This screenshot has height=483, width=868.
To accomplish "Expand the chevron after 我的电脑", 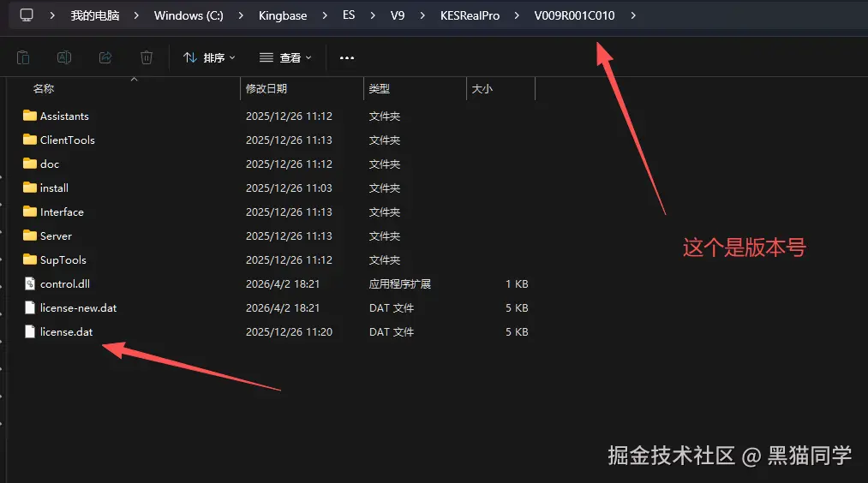I will click(136, 15).
